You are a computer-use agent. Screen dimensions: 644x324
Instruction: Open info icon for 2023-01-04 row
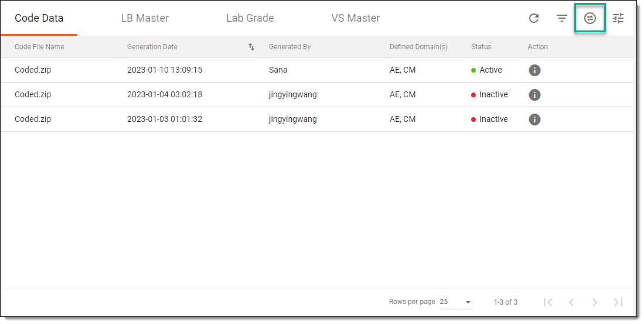(534, 95)
